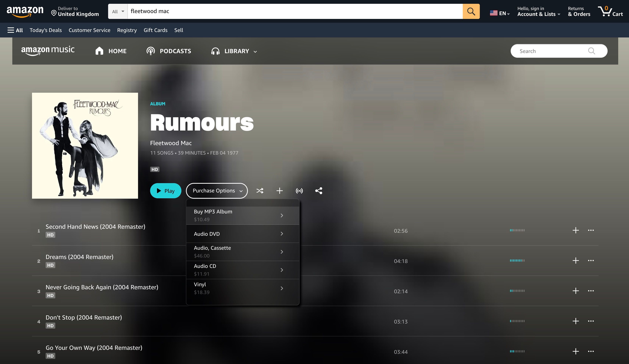
Task: Click the shuffle icon for the album
Action: pyautogui.click(x=260, y=191)
